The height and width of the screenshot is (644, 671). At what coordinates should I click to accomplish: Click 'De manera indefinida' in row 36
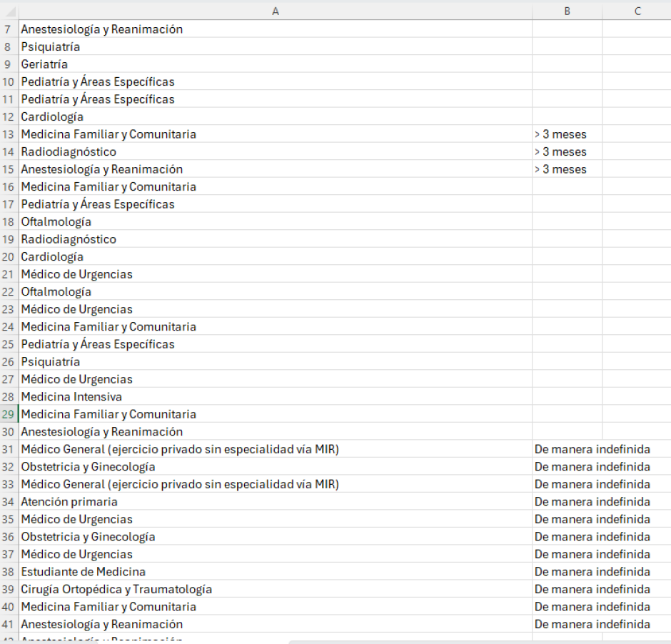592,537
